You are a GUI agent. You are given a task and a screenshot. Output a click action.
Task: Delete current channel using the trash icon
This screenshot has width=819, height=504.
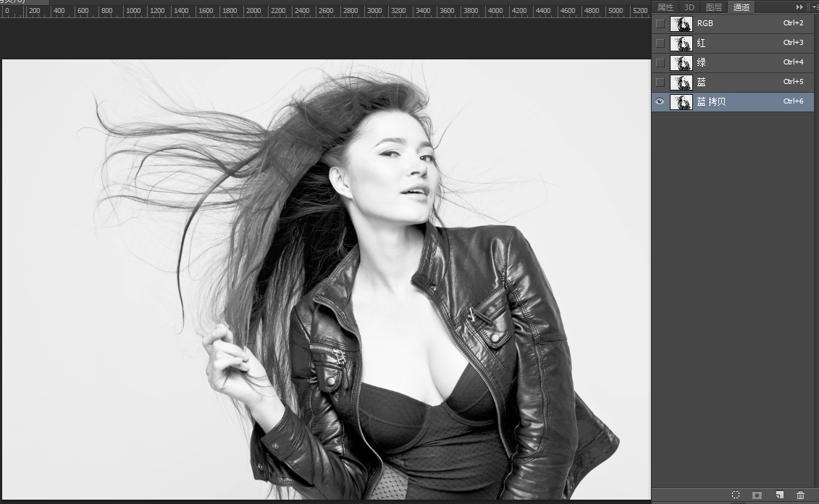(x=800, y=495)
